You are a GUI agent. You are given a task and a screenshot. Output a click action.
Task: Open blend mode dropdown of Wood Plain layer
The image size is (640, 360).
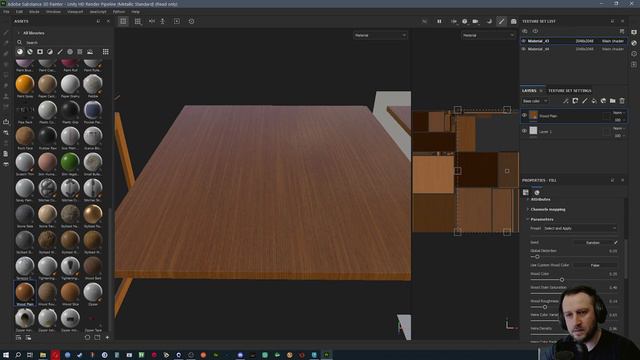coord(619,113)
